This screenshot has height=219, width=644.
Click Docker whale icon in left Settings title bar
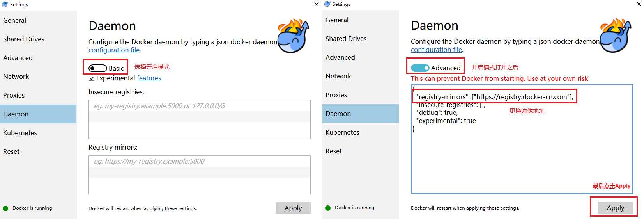tap(5, 4)
